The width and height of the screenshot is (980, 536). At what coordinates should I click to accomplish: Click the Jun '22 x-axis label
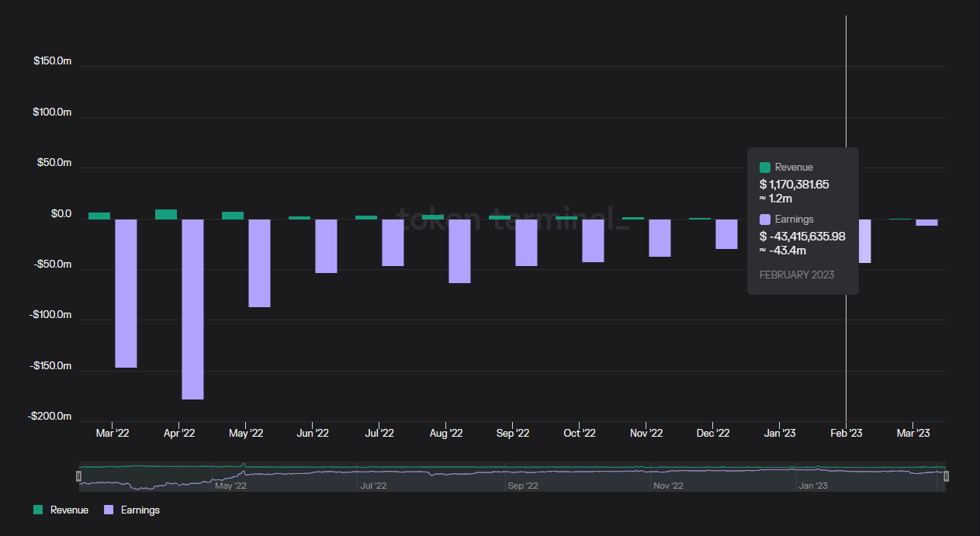(313, 433)
